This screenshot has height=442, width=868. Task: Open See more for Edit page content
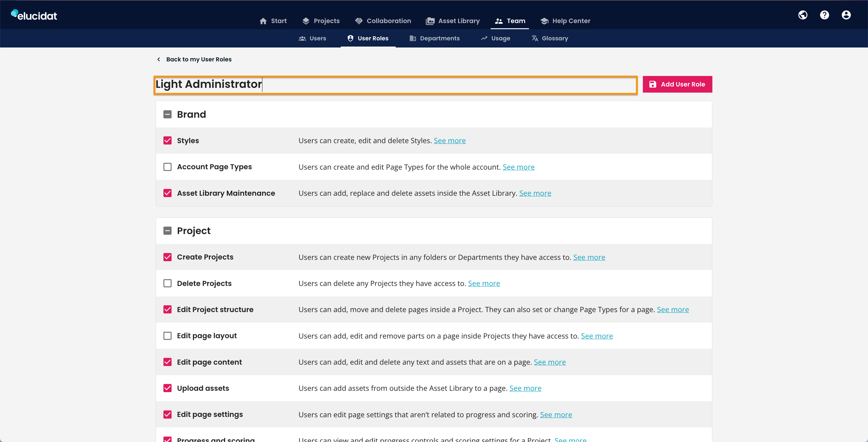(x=550, y=362)
